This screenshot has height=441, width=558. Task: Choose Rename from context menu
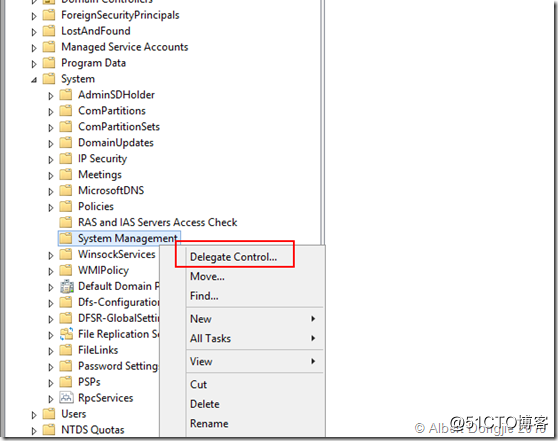point(209,424)
